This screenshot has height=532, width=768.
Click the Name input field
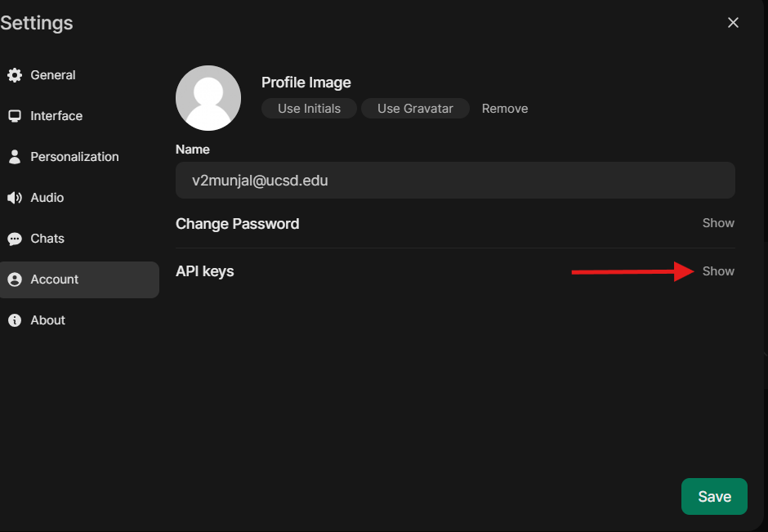point(455,181)
